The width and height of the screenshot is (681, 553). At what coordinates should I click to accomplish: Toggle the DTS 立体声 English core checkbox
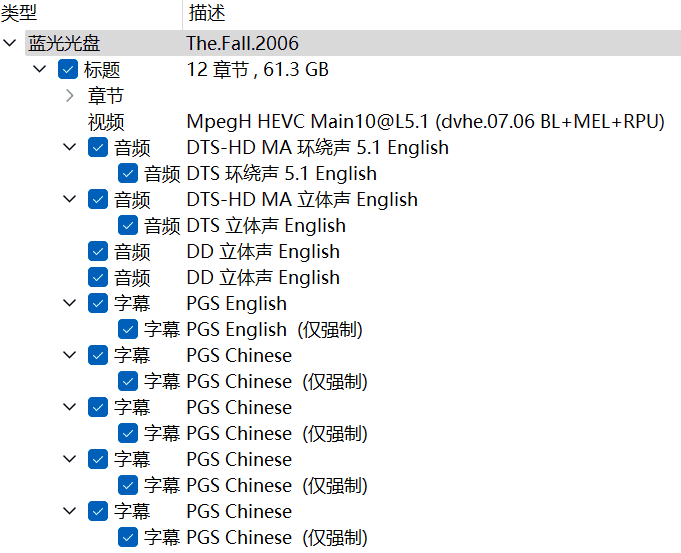click(x=128, y=226)
